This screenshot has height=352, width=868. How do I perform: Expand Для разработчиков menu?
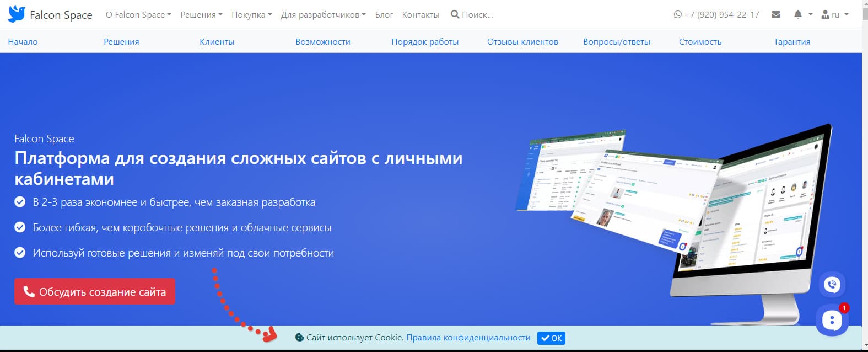pos(323,15)
